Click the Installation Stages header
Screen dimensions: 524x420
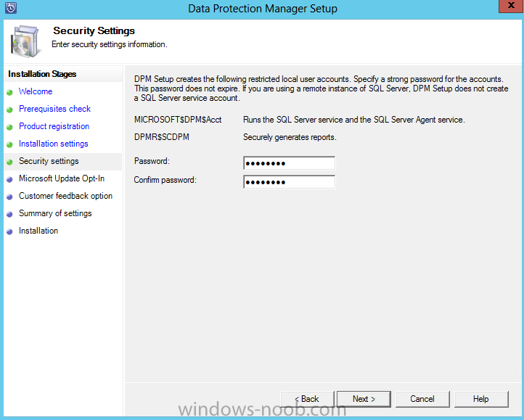tap(42, 74)
